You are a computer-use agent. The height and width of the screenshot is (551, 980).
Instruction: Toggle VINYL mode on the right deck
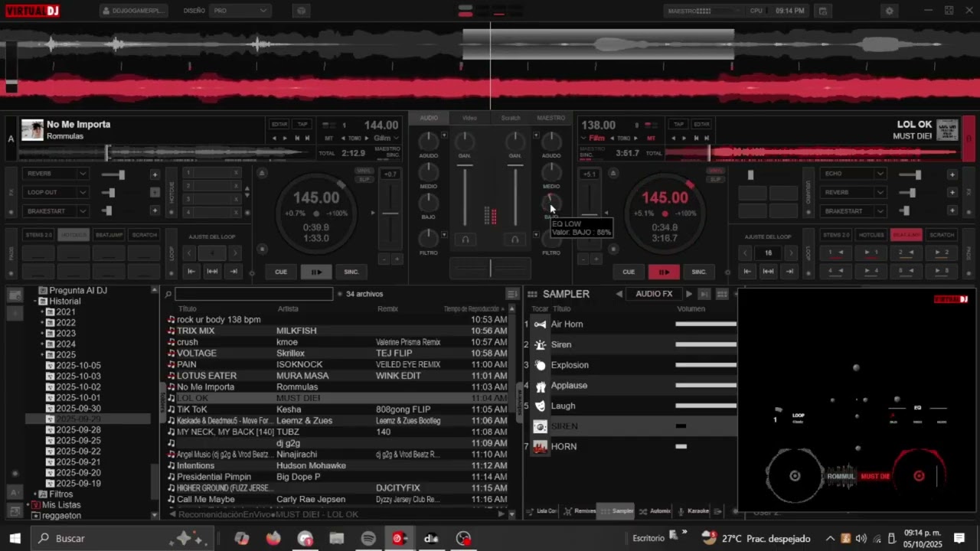pyautogui.click(x=715, y=171)
